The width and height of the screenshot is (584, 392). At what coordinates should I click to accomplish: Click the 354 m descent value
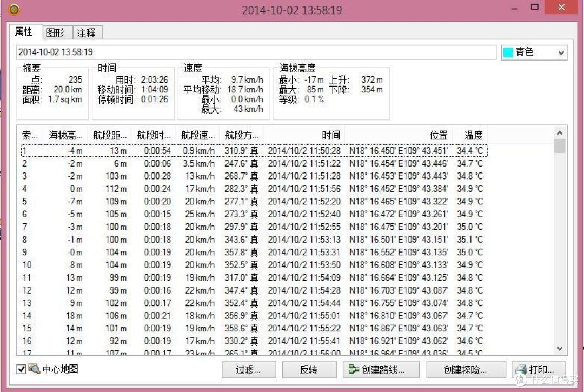371,89
